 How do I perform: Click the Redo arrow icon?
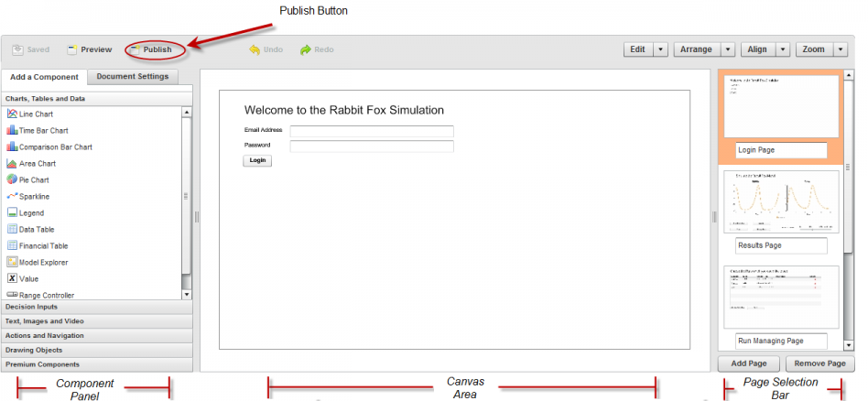point(306,49)
